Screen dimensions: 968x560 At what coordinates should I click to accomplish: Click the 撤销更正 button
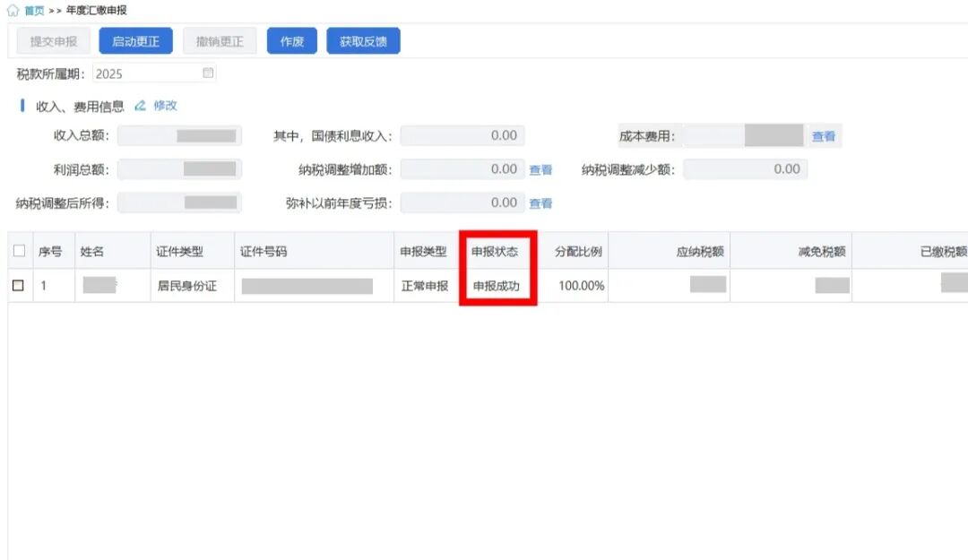(x=220, y=41)
